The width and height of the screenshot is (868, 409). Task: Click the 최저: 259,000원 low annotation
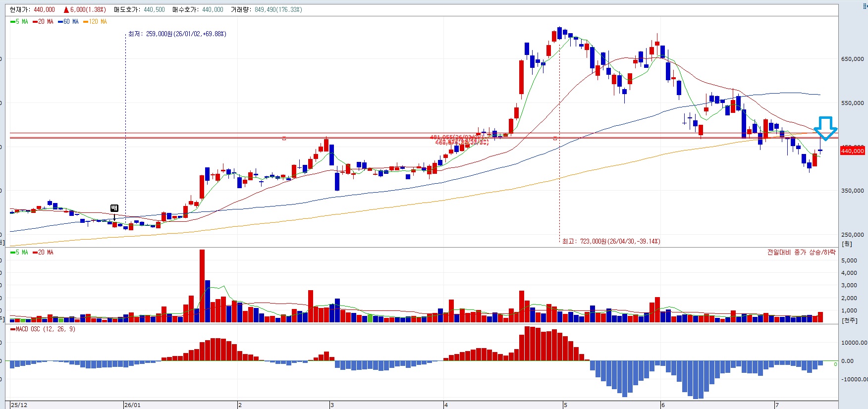tap(177, 34)
